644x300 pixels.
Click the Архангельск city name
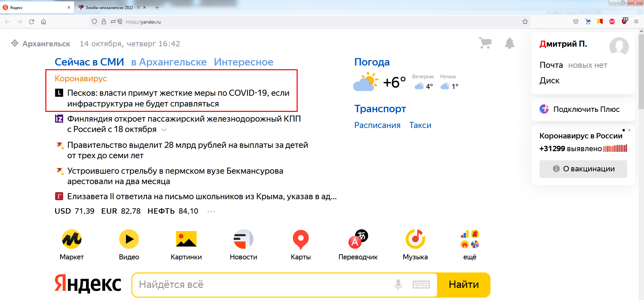tap(46, 44)
